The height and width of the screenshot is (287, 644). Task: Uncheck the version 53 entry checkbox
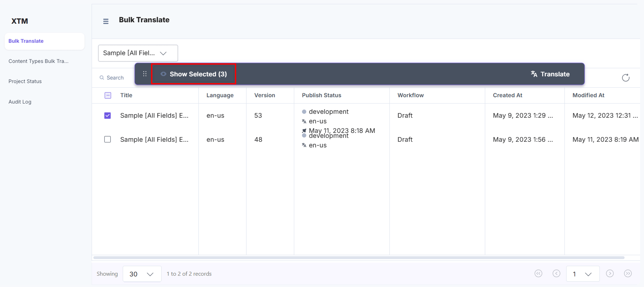[x=108, y=116]
